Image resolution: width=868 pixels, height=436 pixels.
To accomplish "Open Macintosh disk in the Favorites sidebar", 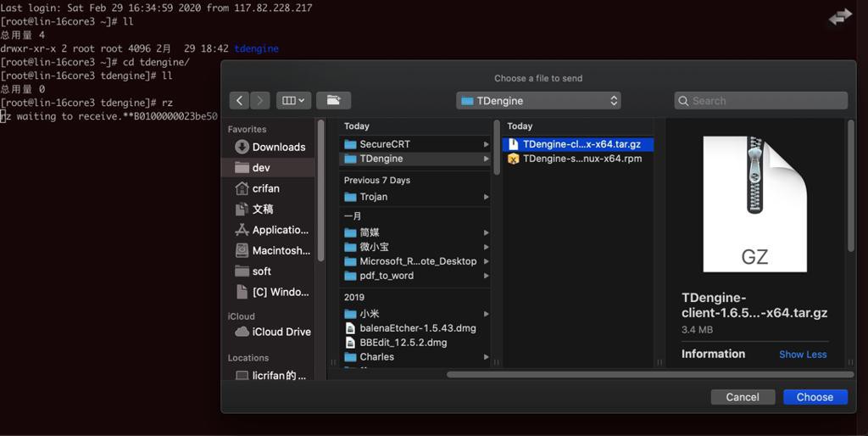I will (270, 250).
